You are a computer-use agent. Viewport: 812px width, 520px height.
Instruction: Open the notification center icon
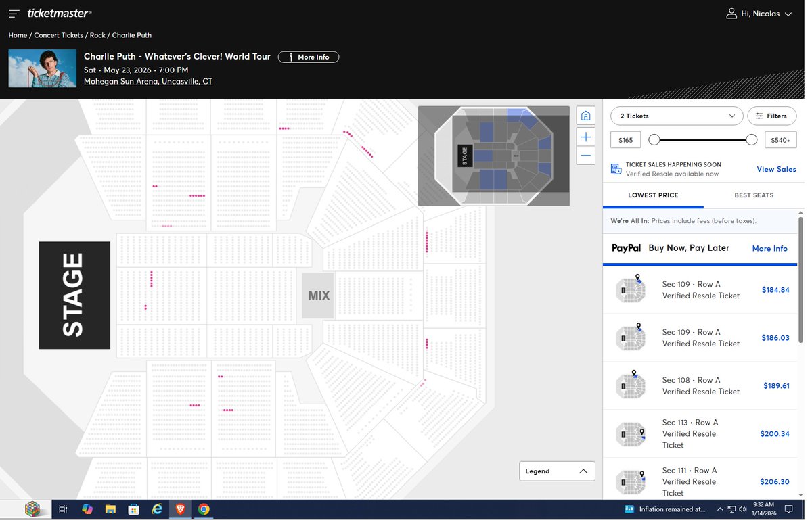[x=788, y=509]
